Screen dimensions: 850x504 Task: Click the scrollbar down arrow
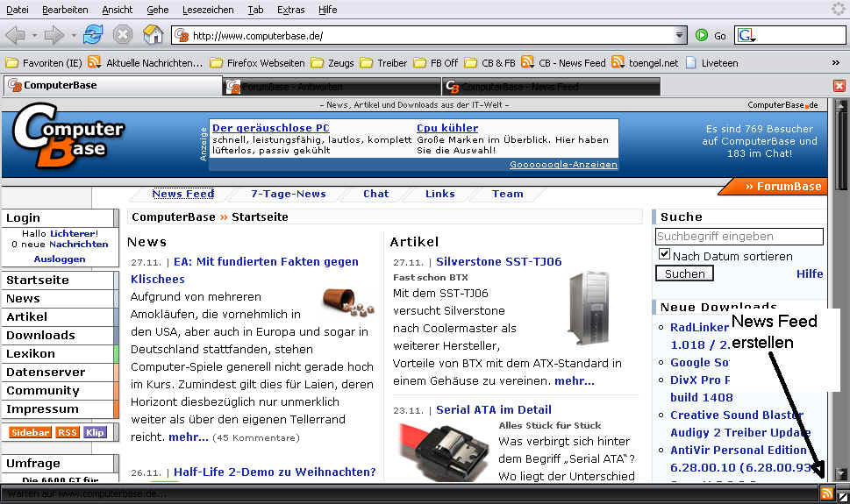(840, 473)
